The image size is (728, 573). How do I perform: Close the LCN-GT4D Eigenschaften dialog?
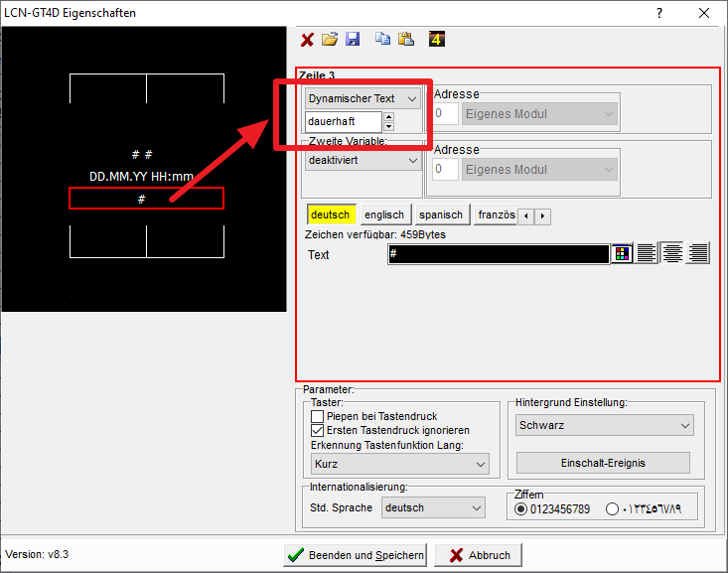(x=704, y=13)
